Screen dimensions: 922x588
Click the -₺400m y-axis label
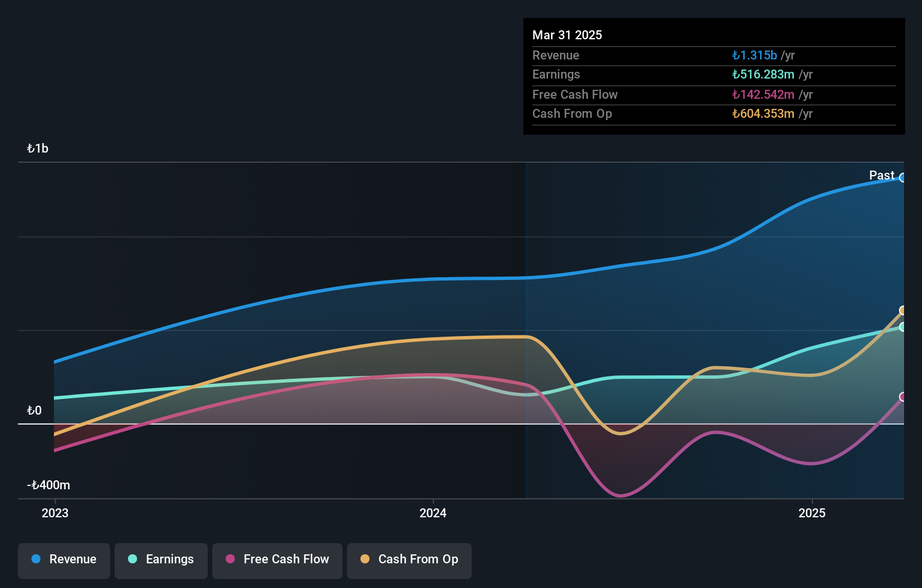[49, 485]
